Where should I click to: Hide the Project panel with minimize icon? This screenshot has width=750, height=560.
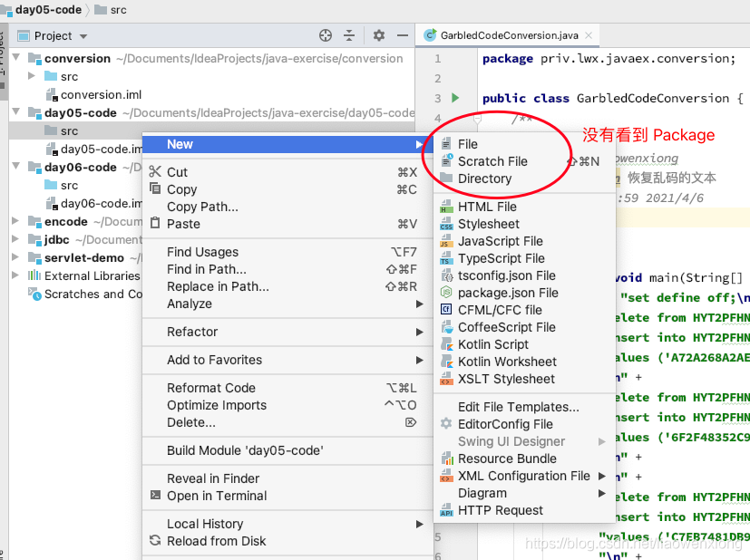[x=403, y=35]
